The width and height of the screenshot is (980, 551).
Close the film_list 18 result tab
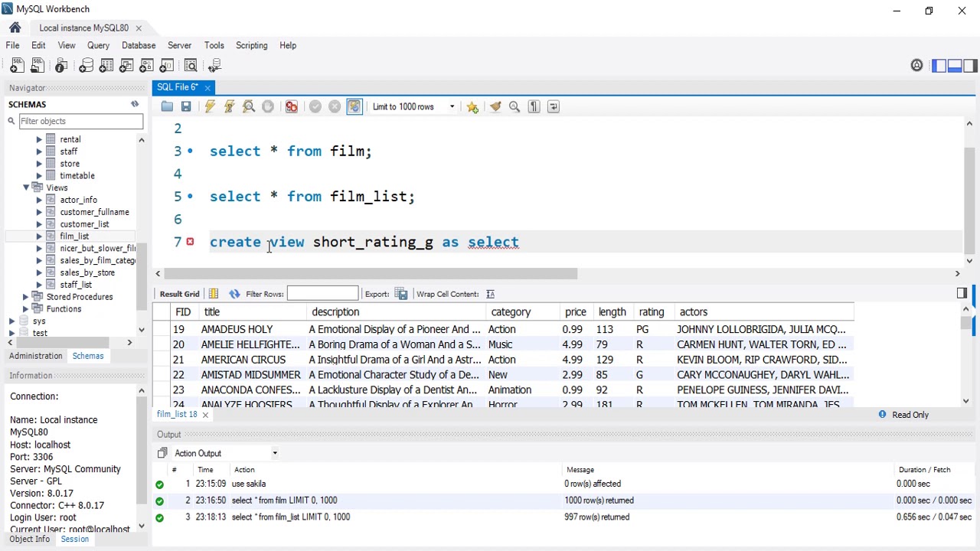[205, 415]
